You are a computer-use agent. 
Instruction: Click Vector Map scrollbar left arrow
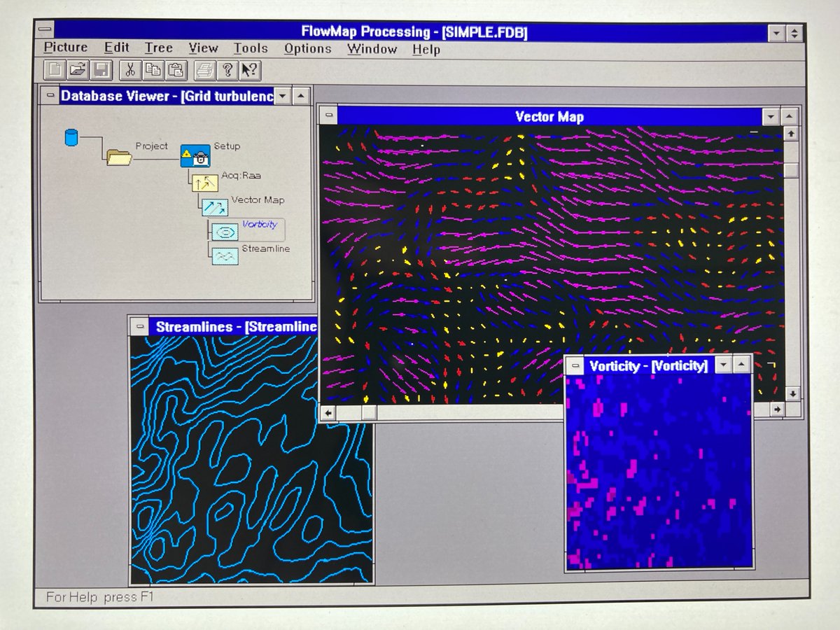click(x=329, y=413)
